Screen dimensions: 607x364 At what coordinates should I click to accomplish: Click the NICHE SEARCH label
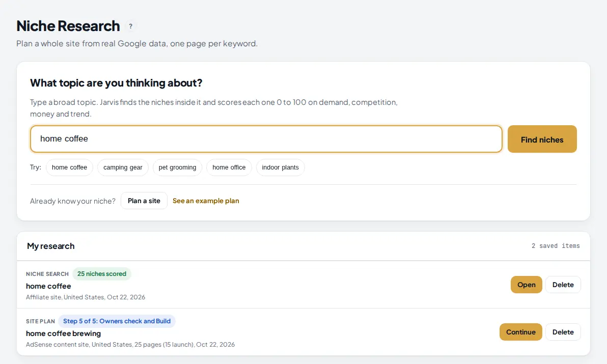(x=47, y=274)
